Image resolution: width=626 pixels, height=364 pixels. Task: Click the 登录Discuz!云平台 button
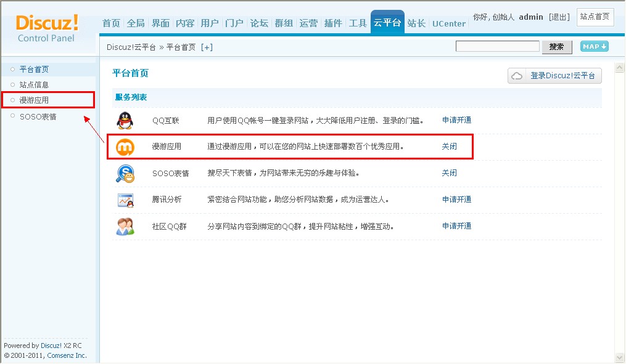click(x=554, y=76)
